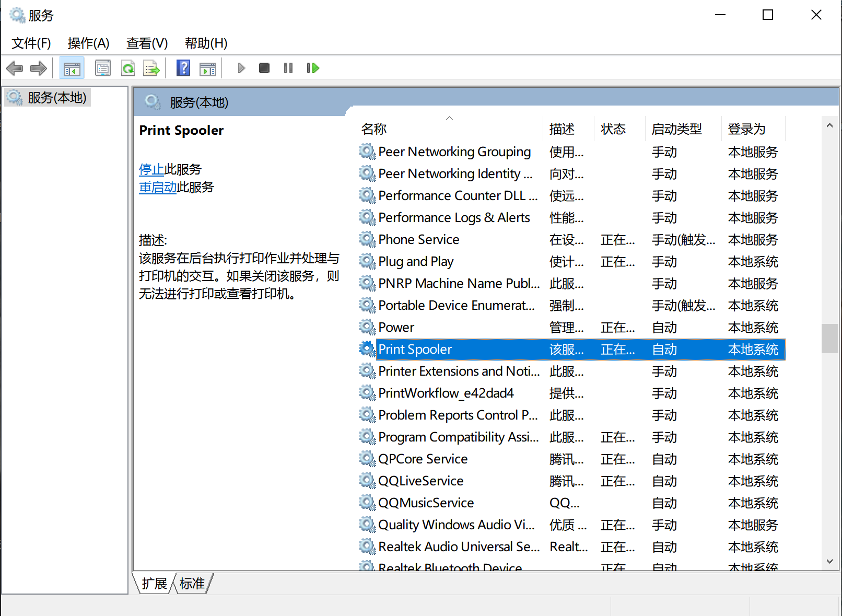The image size is (842, 616).
Task: Click the Restart Service toolbar button
Action: coord(312,68)
